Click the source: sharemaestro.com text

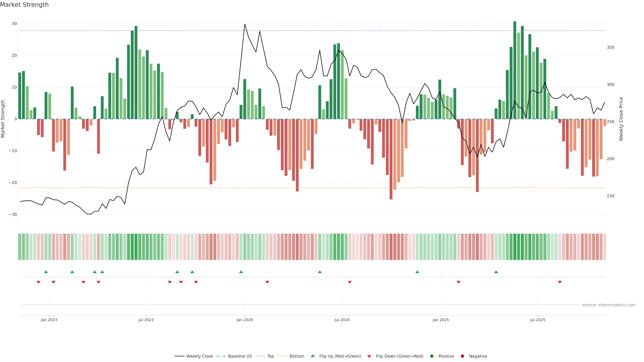(609, 305)
